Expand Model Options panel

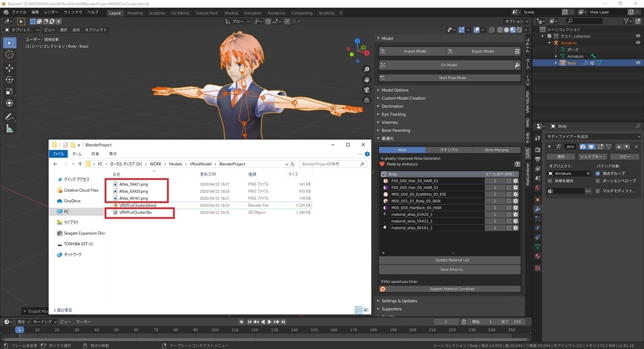(395, 90)
